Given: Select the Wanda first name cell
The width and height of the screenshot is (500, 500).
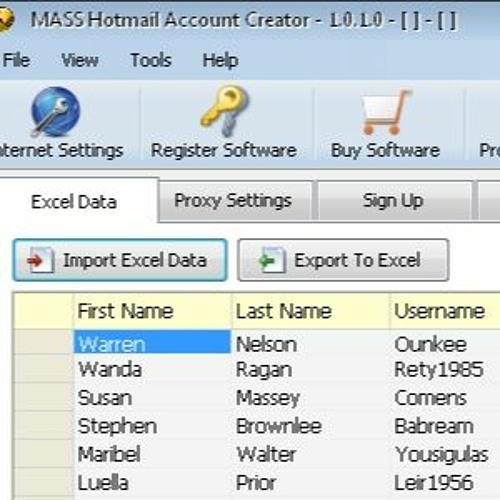Looking at the screenshot, I should coord(152,369).
